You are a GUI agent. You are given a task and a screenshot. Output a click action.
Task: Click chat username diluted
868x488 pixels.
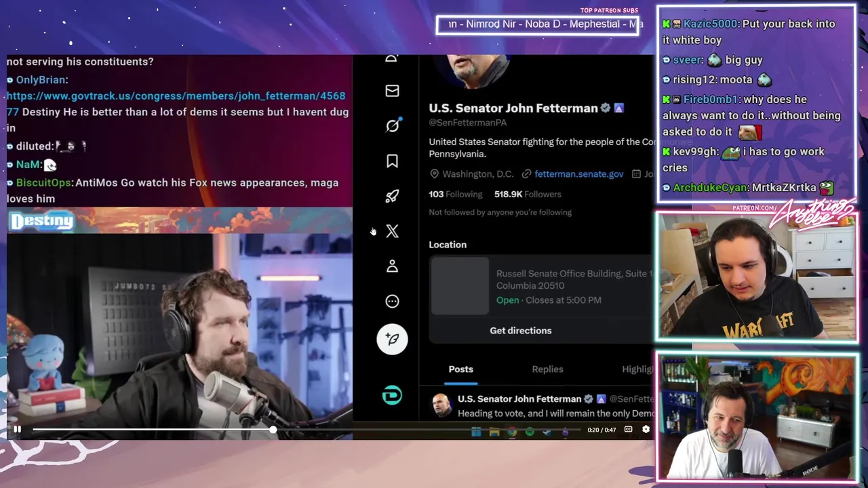(34, 146)
